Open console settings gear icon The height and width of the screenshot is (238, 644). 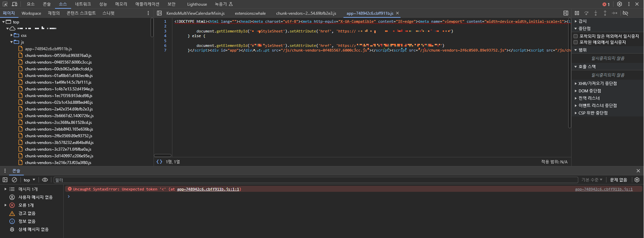click(637, 180)
